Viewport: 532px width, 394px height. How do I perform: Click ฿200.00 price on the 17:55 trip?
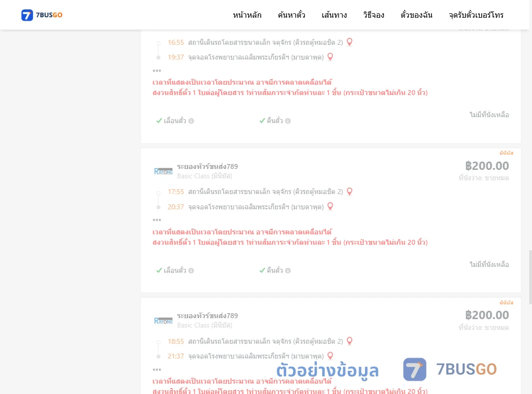click(x=487, y=165)
